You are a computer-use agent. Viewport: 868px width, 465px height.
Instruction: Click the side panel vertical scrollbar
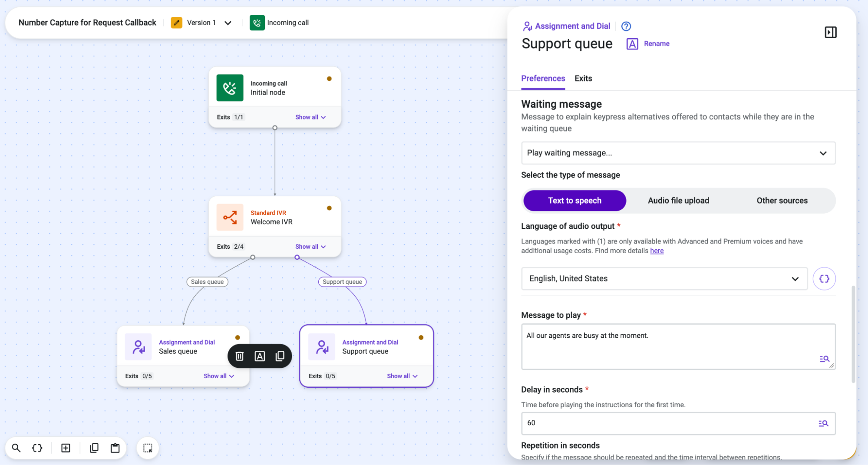pyautogui.click(x=853, y=334)
